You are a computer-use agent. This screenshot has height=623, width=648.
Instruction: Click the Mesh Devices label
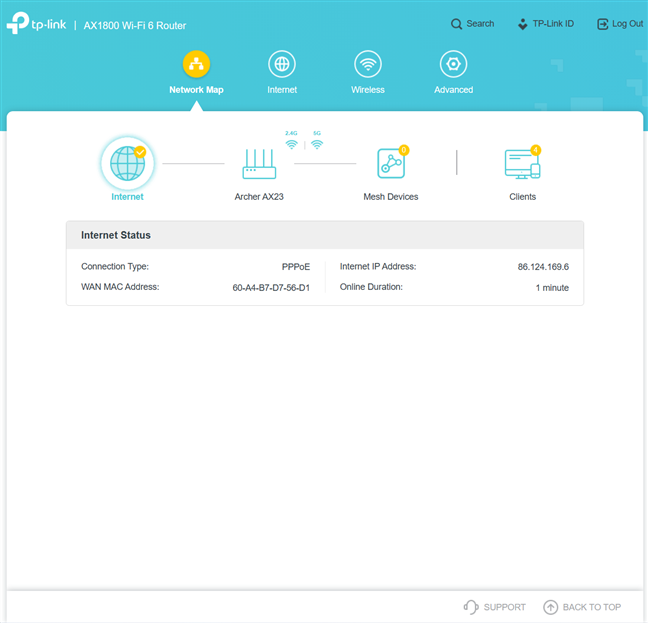click(x=391, y=197)
